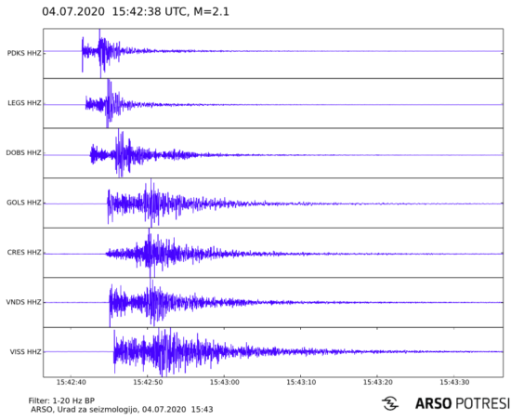Click the event title with M=2.1

[x=136, y=12]
